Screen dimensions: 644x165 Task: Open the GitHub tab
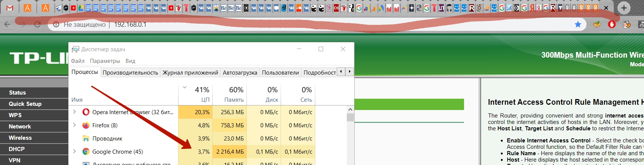449,8
